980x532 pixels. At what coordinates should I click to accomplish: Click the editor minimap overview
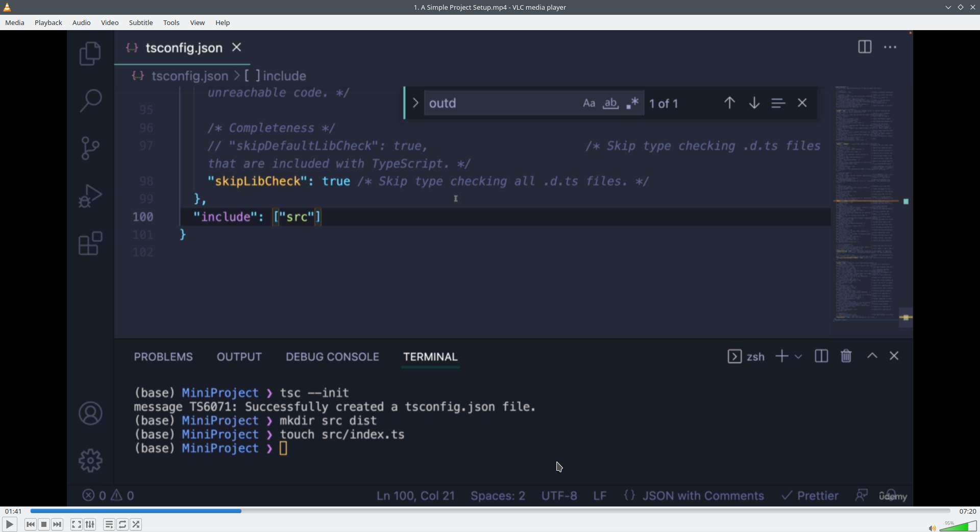(x=865, y=203)
